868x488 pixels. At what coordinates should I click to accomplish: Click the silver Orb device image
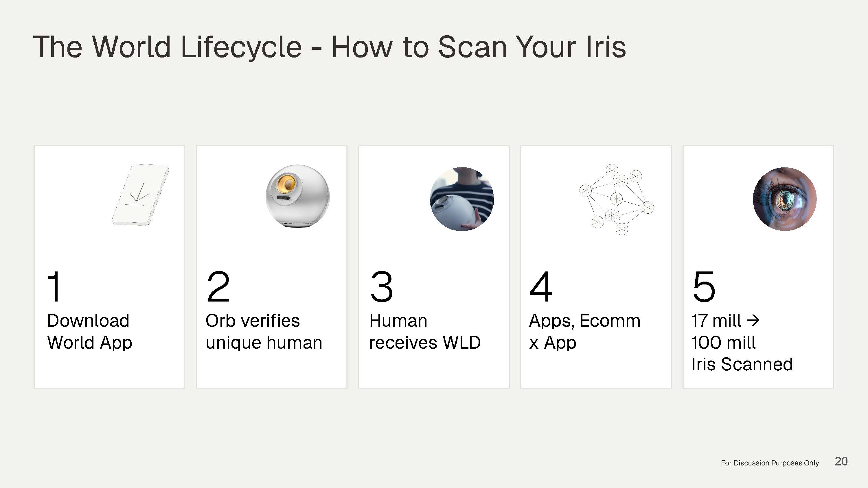[297, 196]
